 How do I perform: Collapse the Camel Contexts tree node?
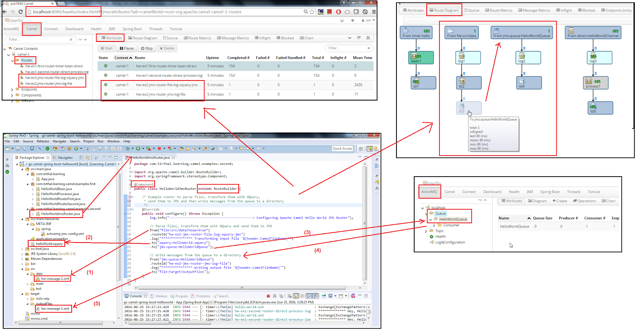pos(4,49)
